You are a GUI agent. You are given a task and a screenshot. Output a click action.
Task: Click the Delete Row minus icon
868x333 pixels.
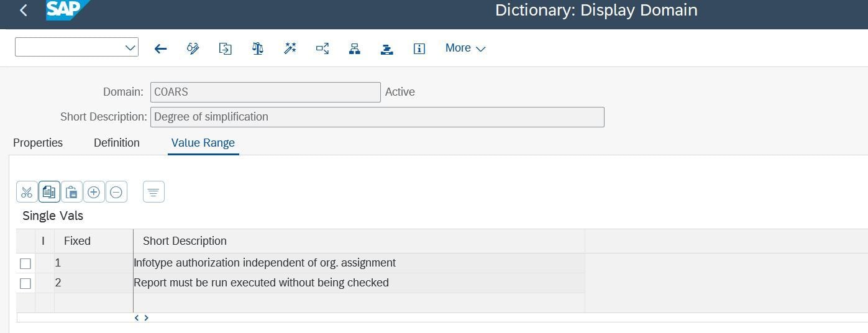[x=116, y=192]
